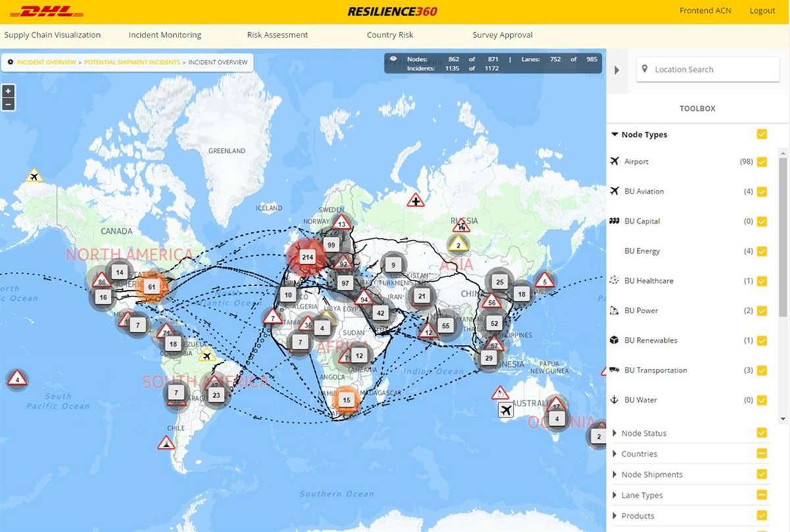The image size is (790, 532).
Task: Zoom in the map with plus button
Action: pyautogui.click(x=8, y=92)
